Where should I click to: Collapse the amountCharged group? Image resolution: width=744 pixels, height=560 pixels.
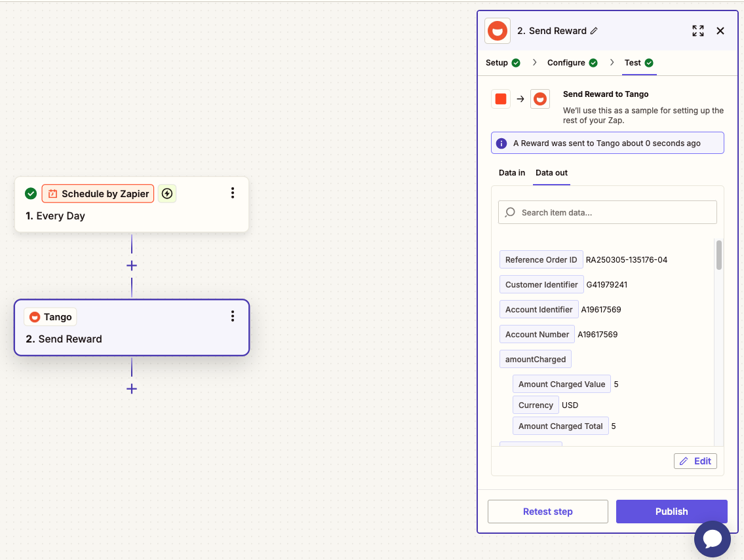pos(536,360)
